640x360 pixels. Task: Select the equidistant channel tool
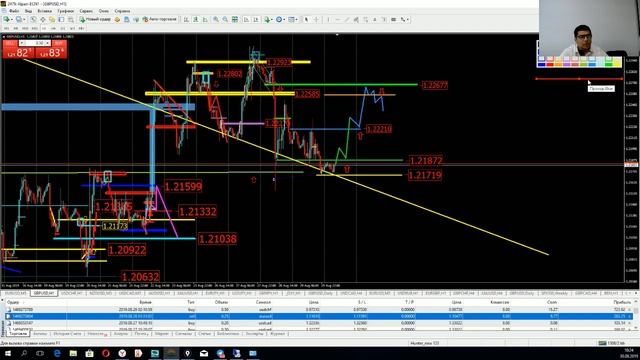pyautogui.click(x=356, y=19)
